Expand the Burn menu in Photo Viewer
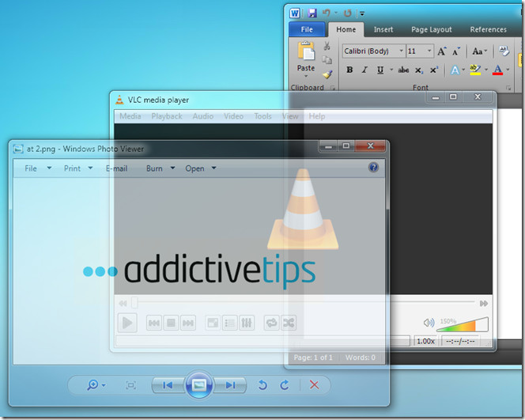Screen dimensions: 525x420 pyautogui.click(x=159, y=168)
